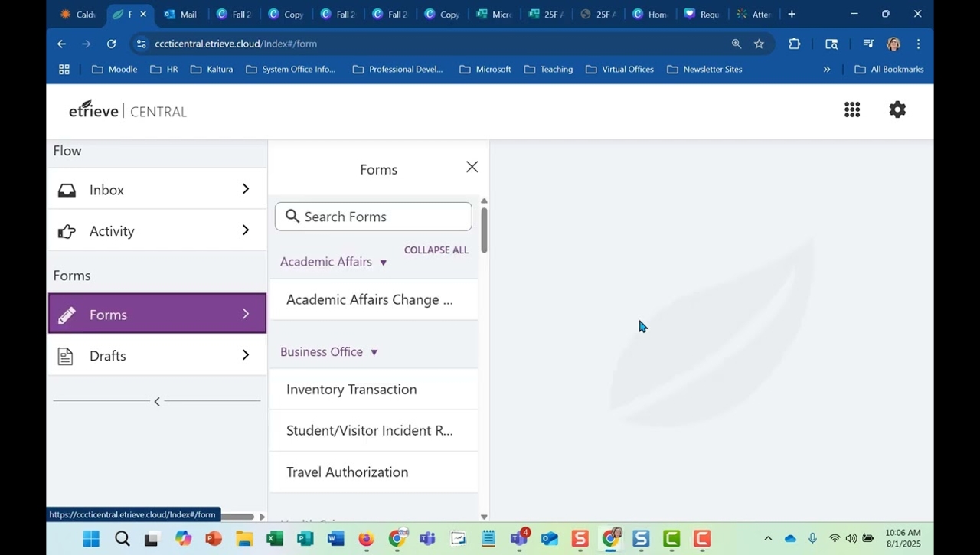Open the Virtual Offices bookmark folder

[x=619, y=69]
